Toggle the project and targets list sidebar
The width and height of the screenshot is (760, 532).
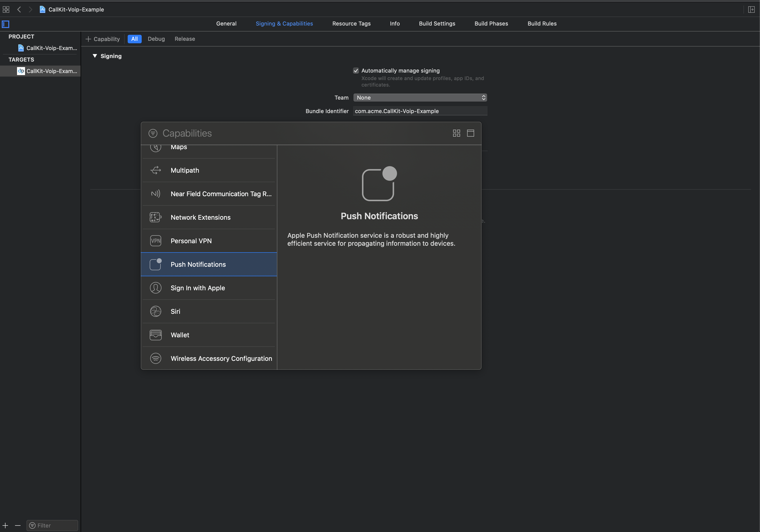pos(6,24)
